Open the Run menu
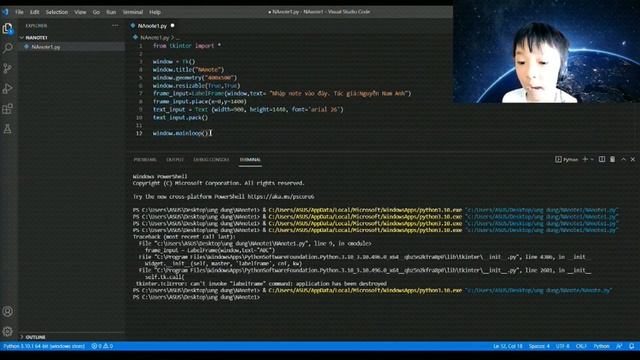 (111, 12)
